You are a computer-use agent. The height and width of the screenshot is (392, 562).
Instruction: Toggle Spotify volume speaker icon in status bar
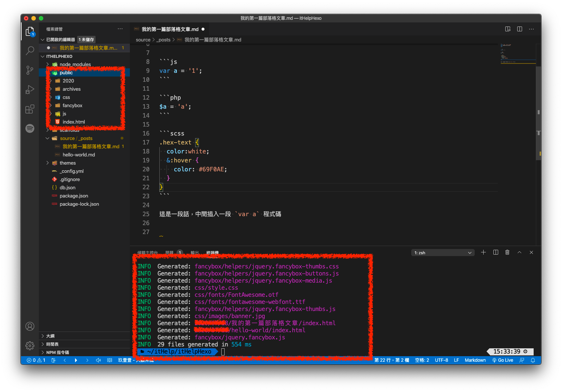(98, 360)
